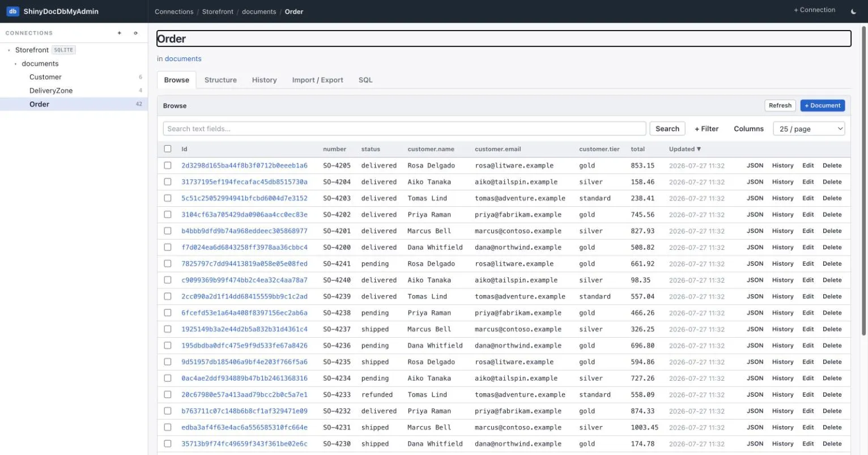Click the status column header
This screenshot has height=455, width=868.
tap(371, 149)
